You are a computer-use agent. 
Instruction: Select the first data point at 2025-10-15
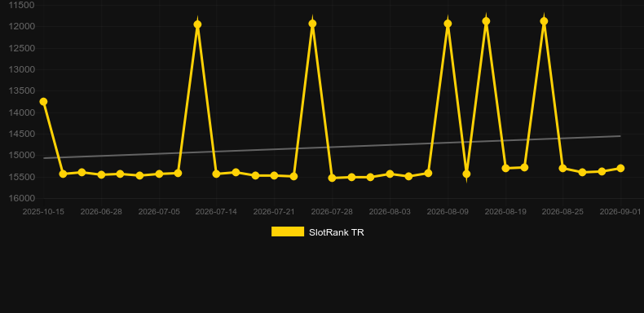pos(43,102)
